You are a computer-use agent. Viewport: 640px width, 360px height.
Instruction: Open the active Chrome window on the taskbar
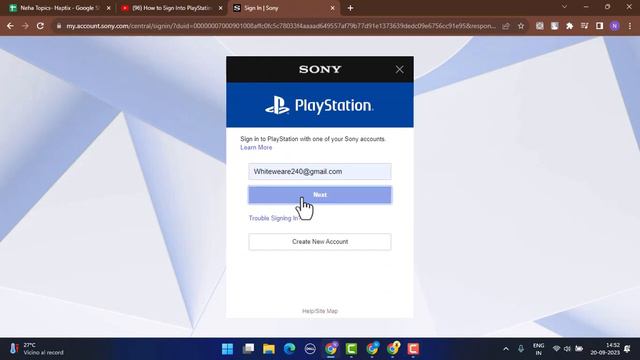click(x=331, y=349)
